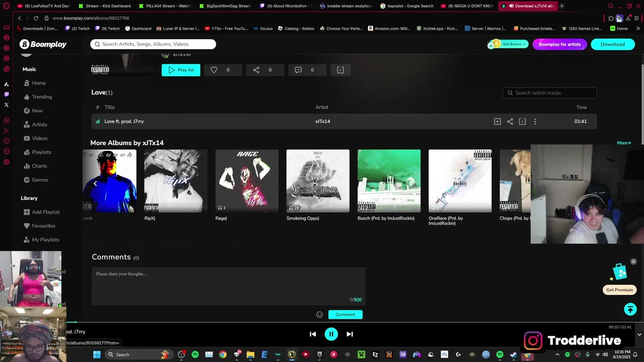Open Google Chrome from the taskbar
This screenshot has width=644, height=362.
222,354
